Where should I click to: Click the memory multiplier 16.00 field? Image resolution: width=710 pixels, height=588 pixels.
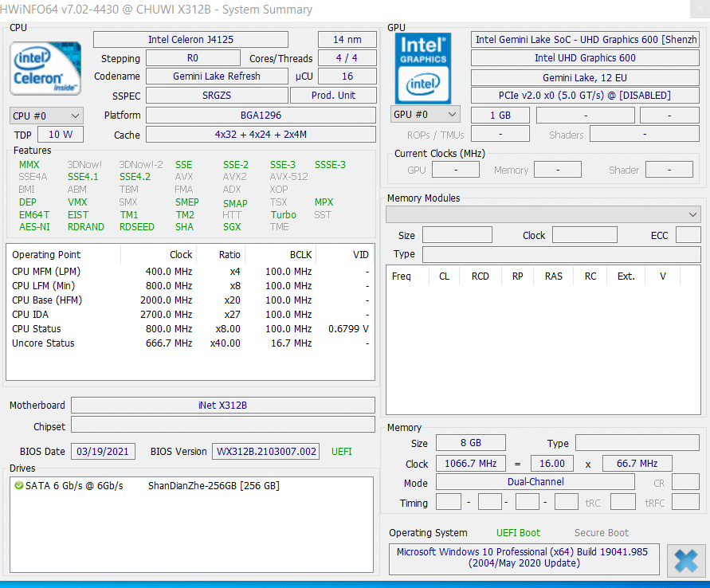click(x=552, y=464)
